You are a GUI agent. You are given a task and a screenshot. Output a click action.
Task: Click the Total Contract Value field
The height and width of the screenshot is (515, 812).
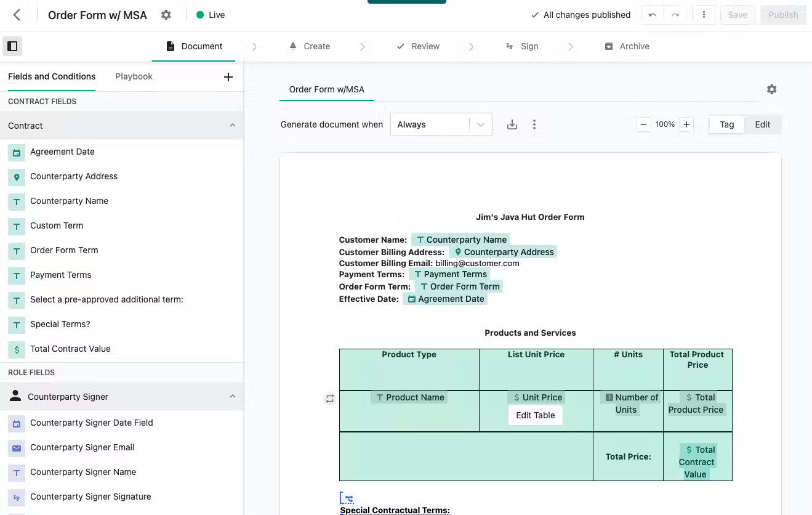click(x=70, y=349)
